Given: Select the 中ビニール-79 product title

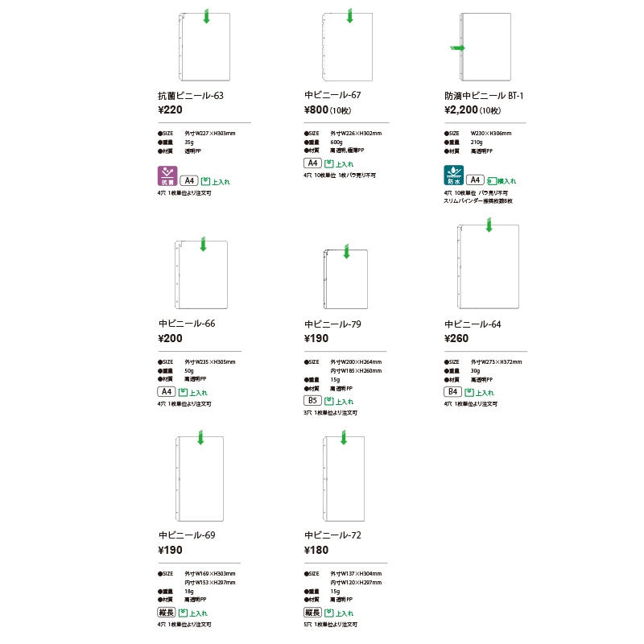Looking at the screenshot, I should tap(332, 324).
